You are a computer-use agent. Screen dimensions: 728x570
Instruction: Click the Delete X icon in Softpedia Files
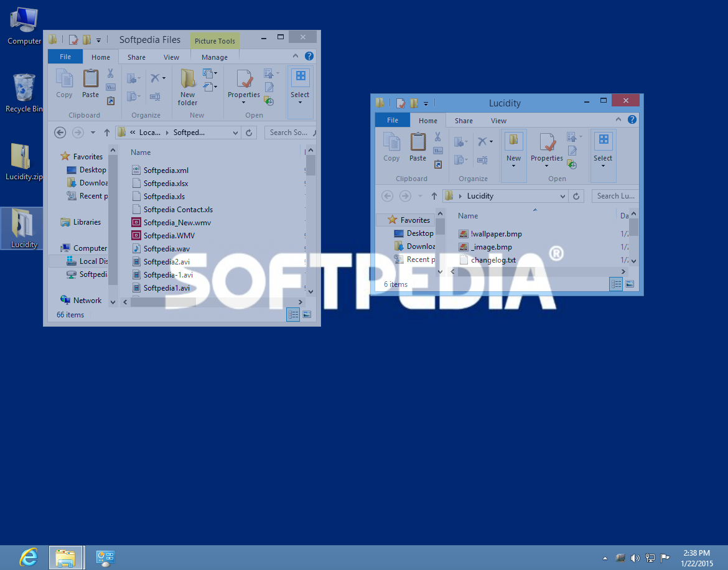pyautogui.click(x=155, y=78)
